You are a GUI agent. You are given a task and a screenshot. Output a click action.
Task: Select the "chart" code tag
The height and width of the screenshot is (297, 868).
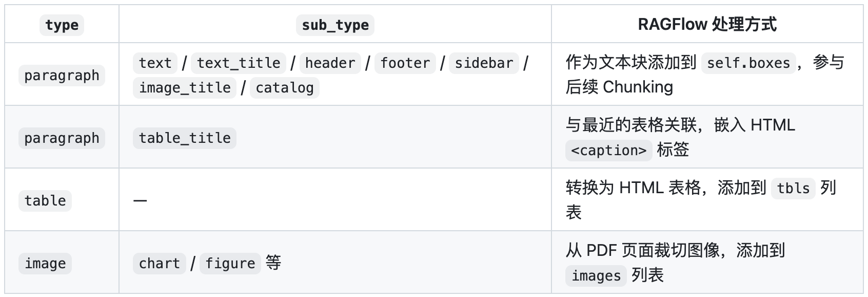pyautogui.click(x=160, y=264)
